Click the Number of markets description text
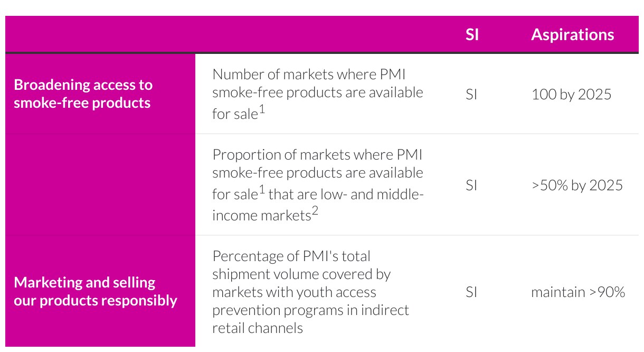Viewport: 644px width, 352px height. [317, 92]
